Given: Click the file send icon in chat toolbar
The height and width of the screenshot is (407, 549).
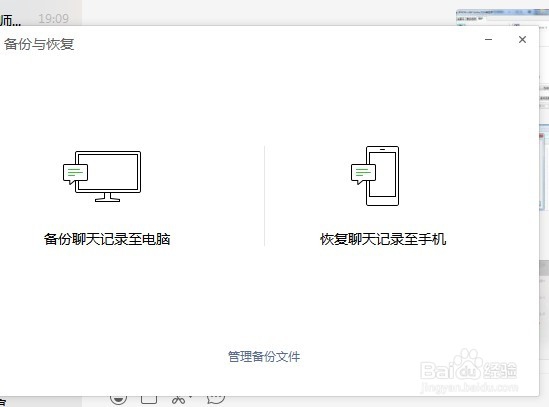Looking at the screenshot, I should [x=149, y=400].
